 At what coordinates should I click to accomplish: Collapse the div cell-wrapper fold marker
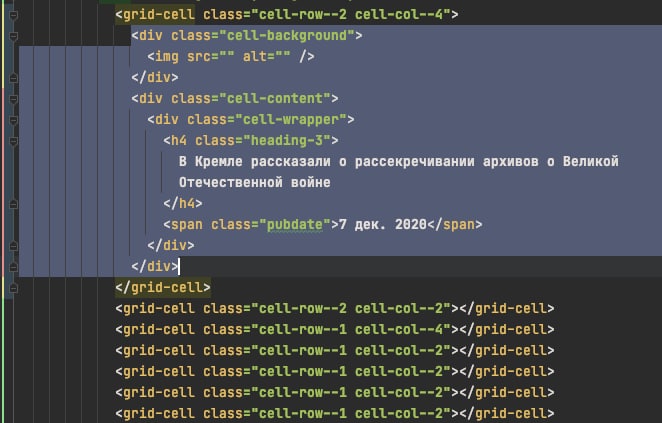tap(13, 120)
